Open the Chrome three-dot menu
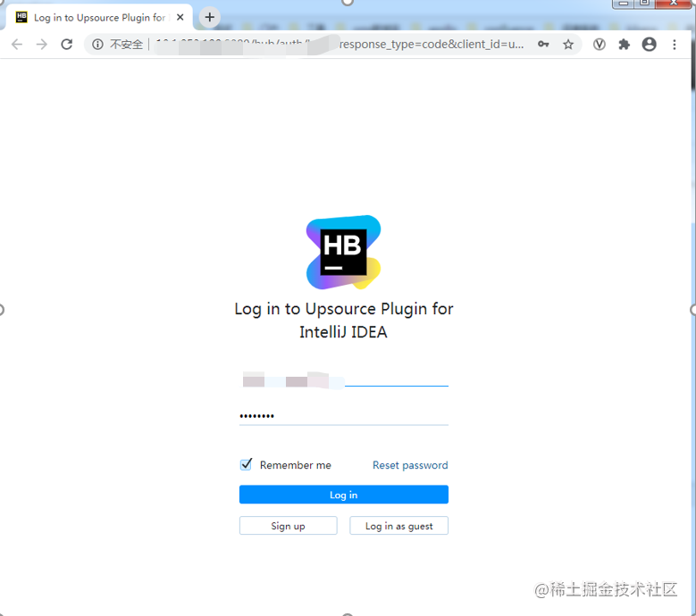 click(x=675, y=45)
